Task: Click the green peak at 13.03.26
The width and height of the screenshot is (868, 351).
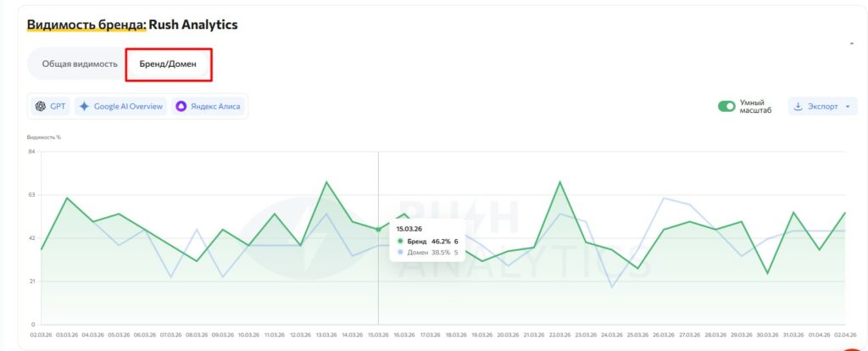Action: 325,182
